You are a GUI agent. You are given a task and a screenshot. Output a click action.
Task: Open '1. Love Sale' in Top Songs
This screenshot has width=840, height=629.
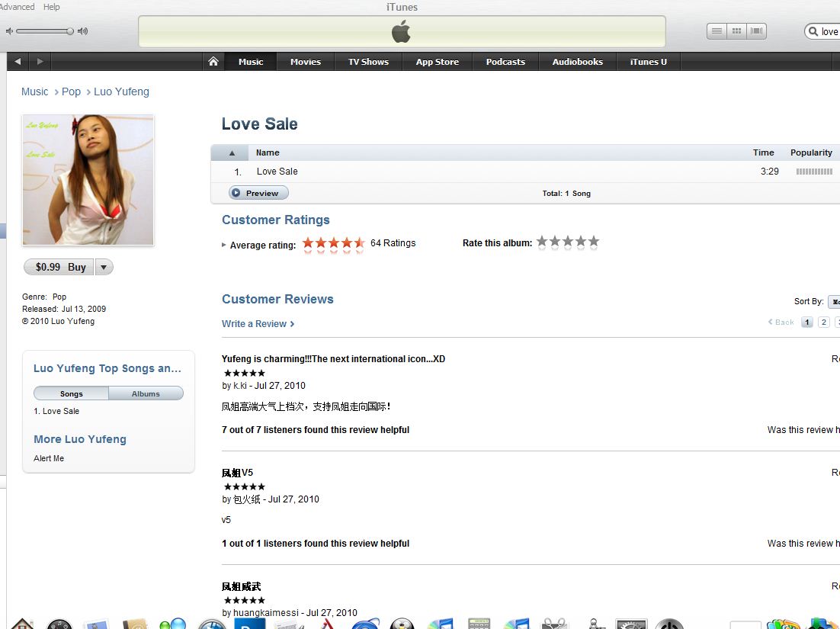point(56,411)
